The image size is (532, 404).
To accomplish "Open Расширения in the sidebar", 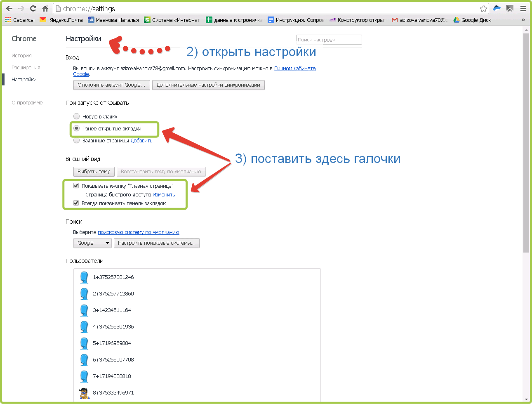I will (x=26, y=68).
